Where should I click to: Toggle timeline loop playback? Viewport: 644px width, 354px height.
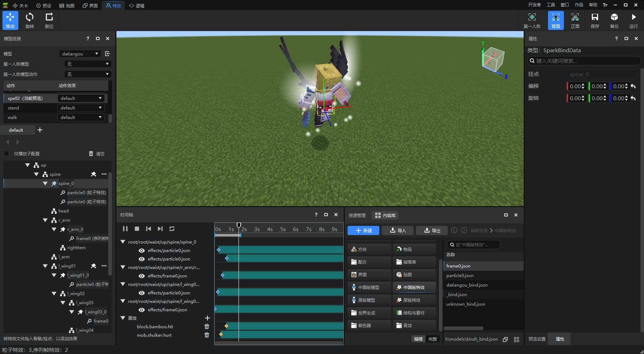(x=172, y=229)
